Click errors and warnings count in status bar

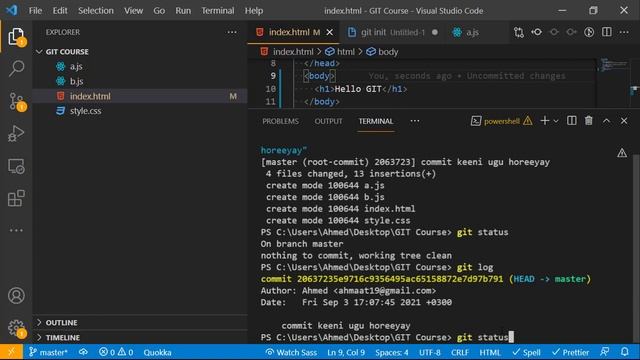pos(116,352)
